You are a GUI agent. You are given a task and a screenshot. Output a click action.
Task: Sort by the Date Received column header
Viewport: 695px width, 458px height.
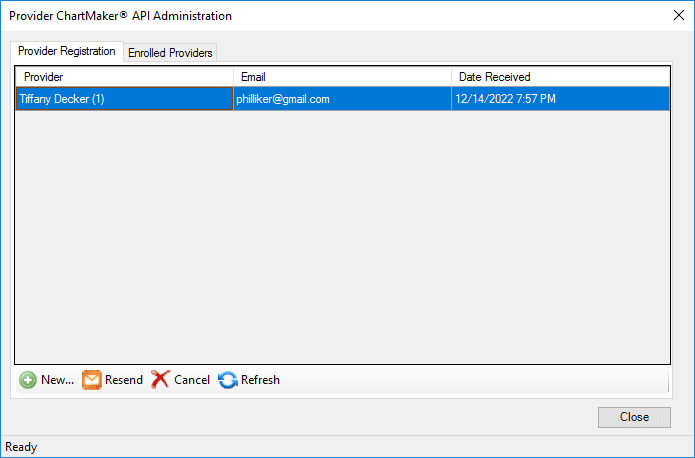click(560, 77)
